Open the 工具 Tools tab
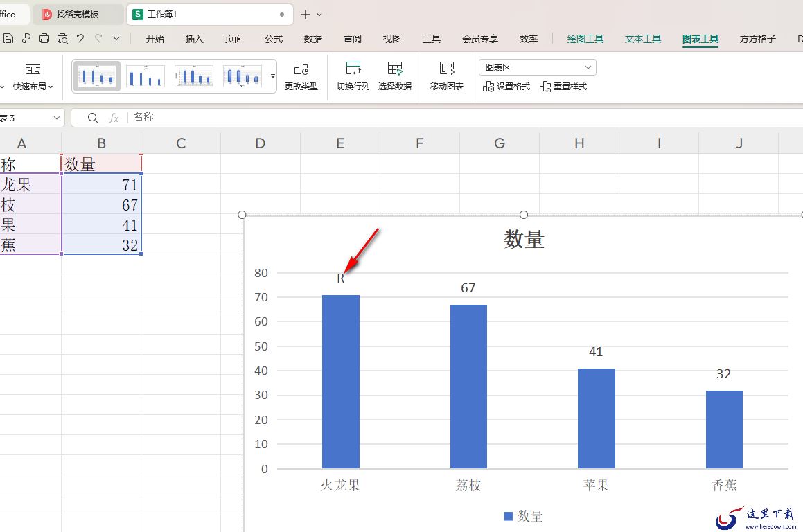The height and width of the screenshot is (532, 803). click(432, 39)
